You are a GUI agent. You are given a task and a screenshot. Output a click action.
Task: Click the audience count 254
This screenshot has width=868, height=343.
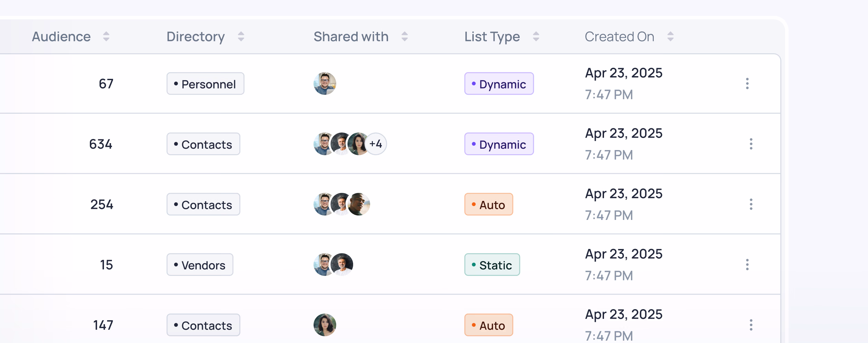click(x=102, y=204)
